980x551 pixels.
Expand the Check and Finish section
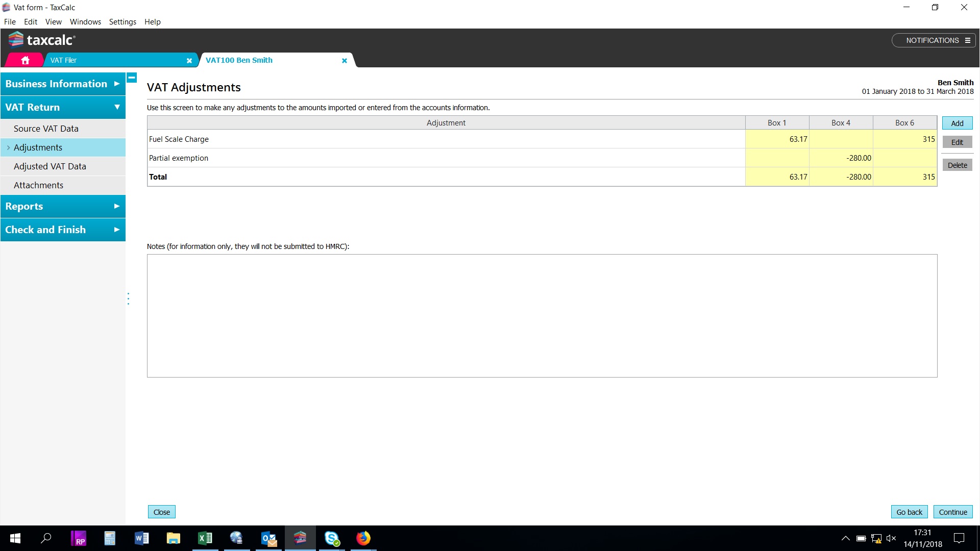[x=63, y=230]
